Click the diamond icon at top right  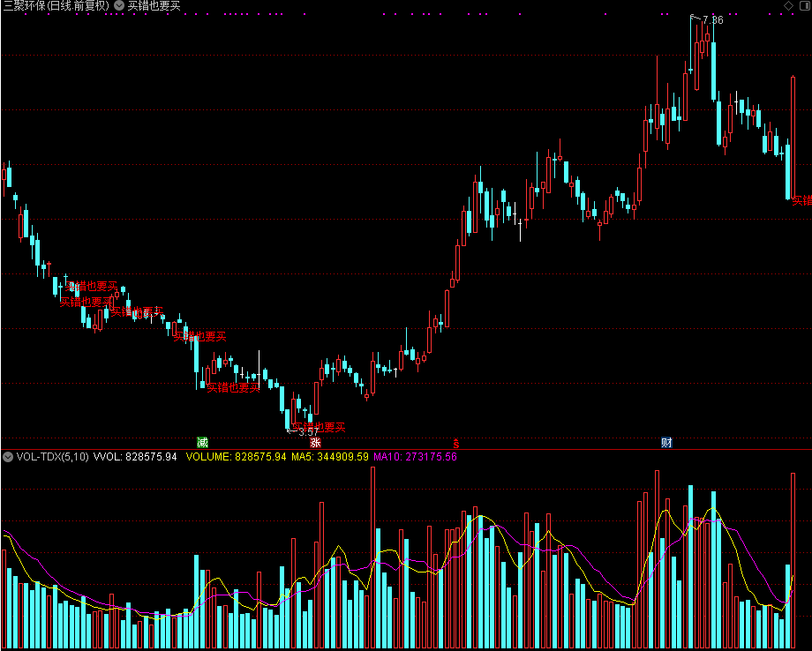pos(788,5)
